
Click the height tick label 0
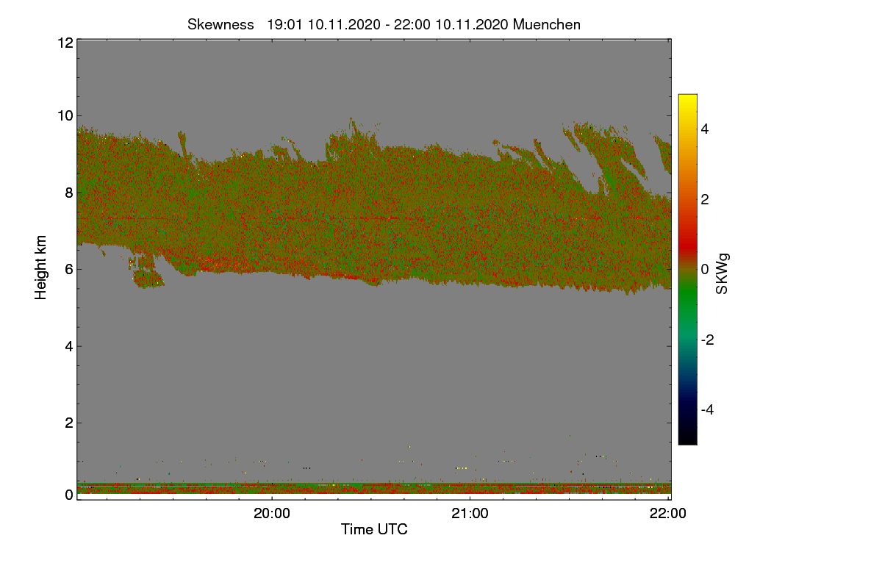click(x=68, y=495)
